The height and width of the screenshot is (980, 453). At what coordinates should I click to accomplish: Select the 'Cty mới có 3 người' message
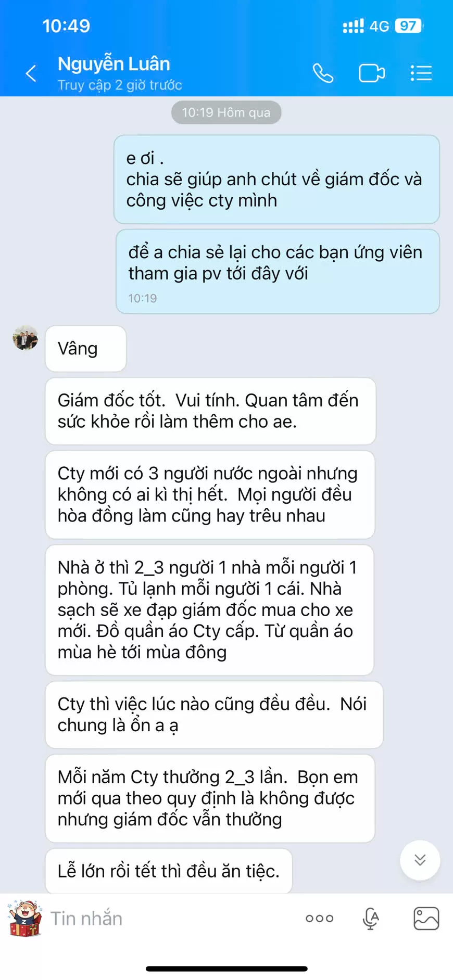[210, 495]
